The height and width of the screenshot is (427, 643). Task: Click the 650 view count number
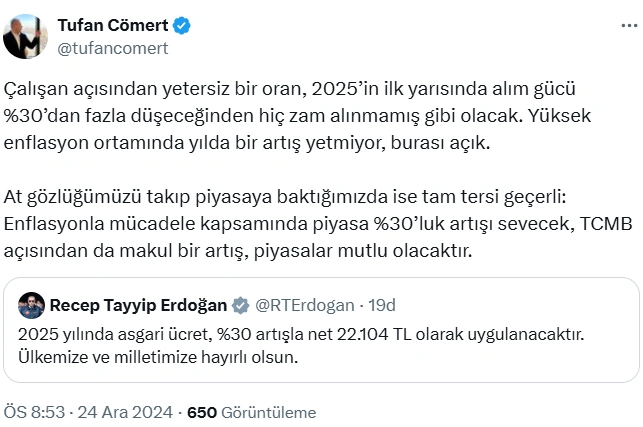[202, 412]
